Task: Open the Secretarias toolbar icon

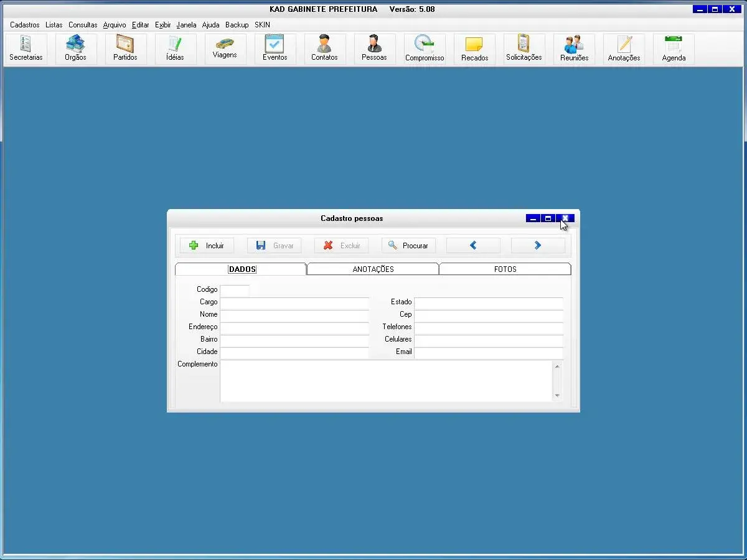Action: 26,49
